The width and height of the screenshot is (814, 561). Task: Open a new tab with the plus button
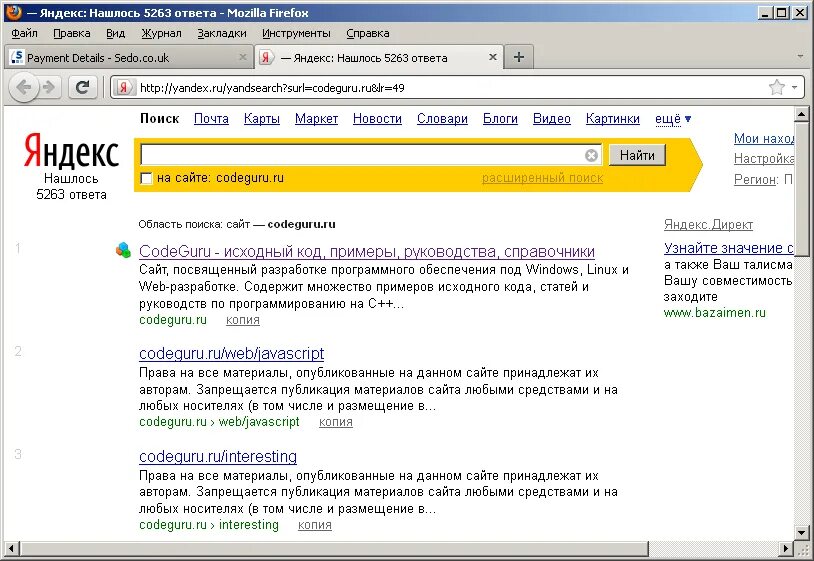pos(518,57)
